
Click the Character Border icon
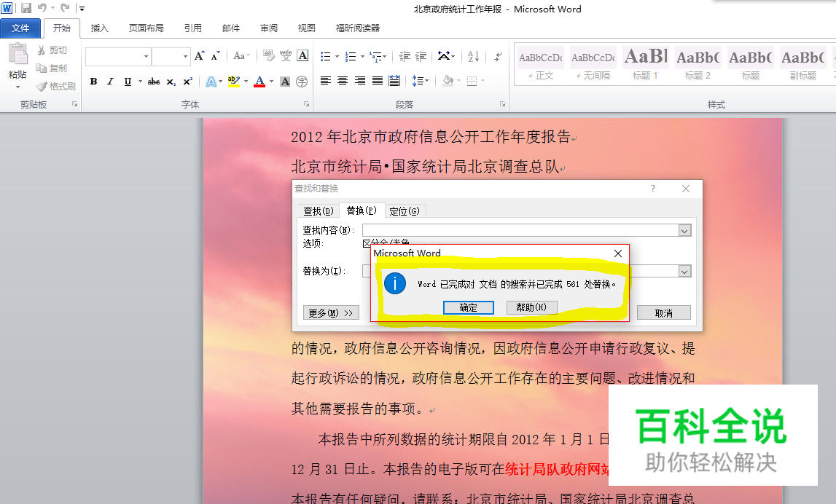(x=302, y=56)
